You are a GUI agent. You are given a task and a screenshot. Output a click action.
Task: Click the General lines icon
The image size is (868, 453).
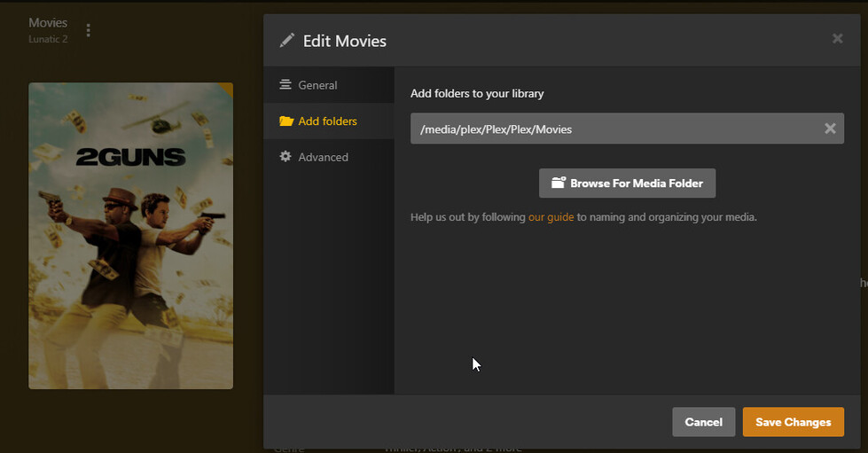(285, 84)
